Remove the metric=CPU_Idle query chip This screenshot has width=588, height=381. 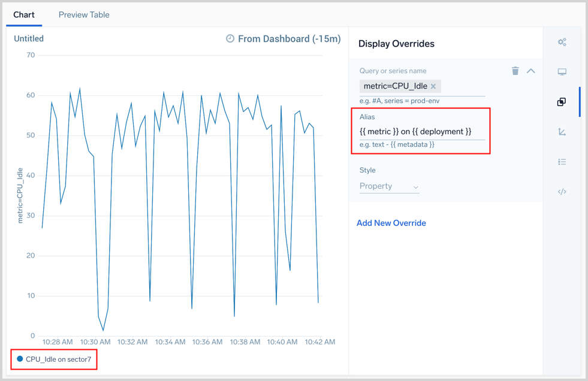point(434,86)
